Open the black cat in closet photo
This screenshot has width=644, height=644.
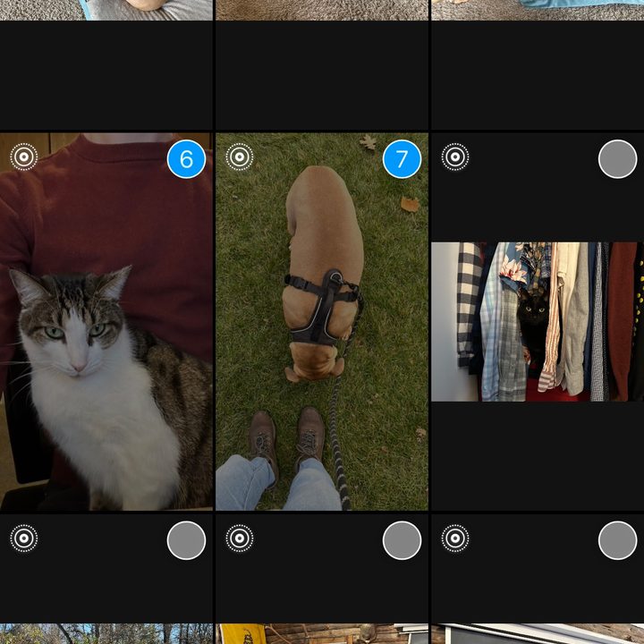(538, 322)
